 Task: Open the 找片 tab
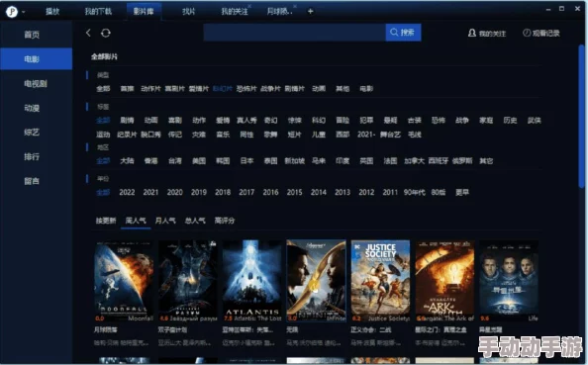189,12
